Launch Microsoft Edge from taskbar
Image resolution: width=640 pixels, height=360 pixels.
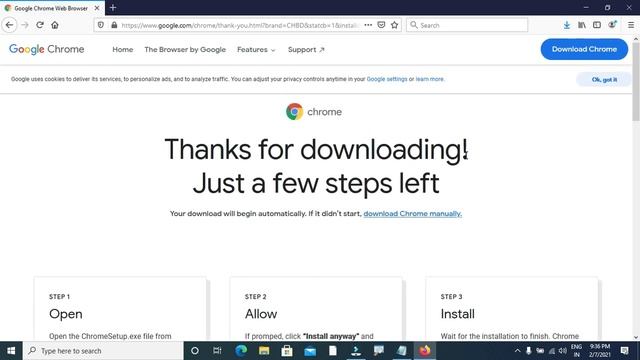pyautogui.click(x=241, y=351)
